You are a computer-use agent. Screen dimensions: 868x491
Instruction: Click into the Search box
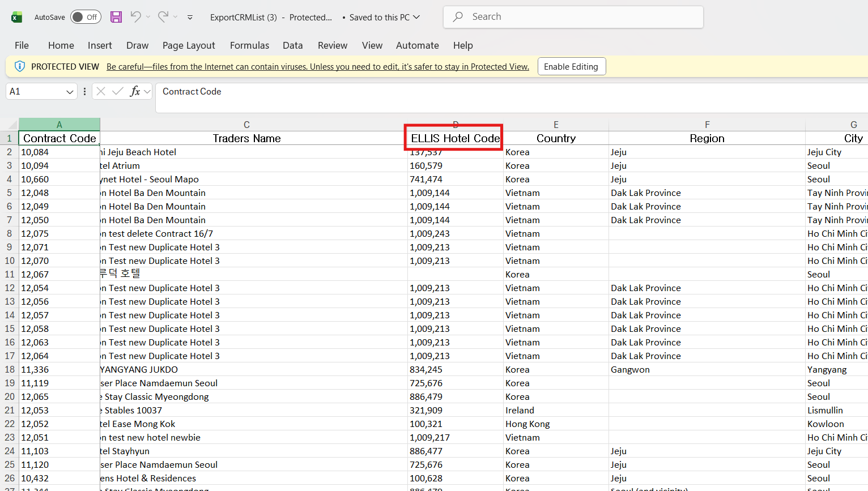coord(573,17)
